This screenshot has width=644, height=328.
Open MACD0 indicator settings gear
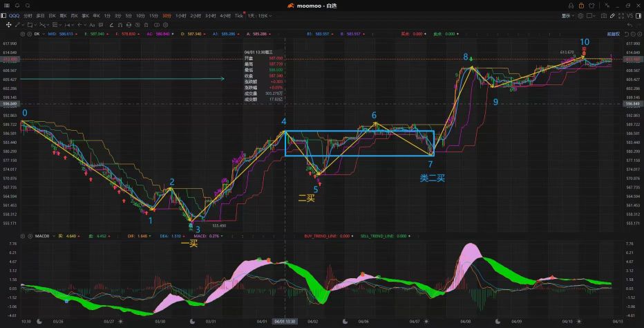click(x=23, y=236)
